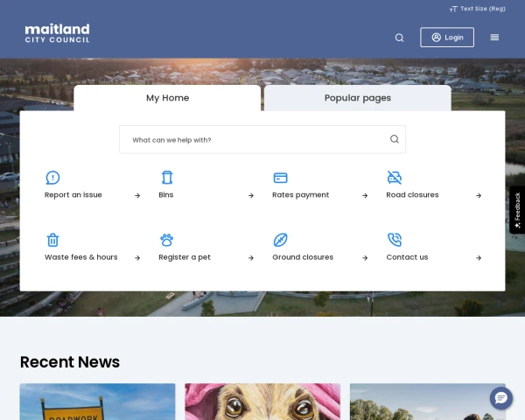Open the Report an issue link

[x=73, y=195]
